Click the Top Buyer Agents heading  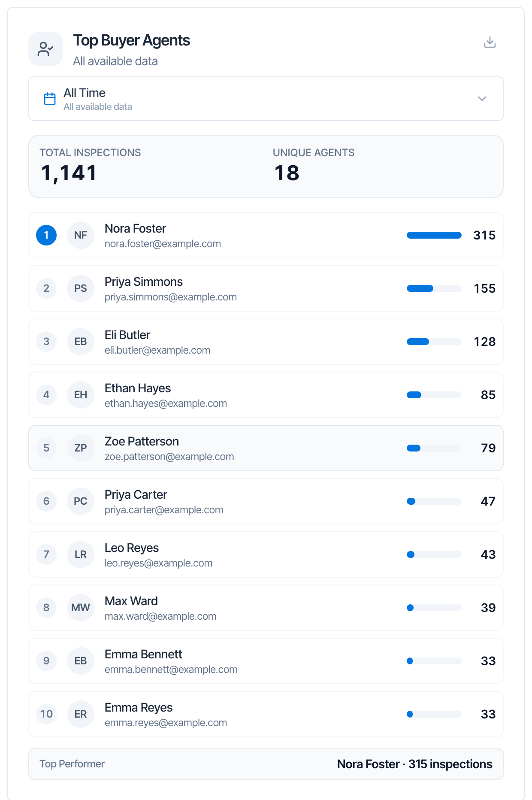131,40
